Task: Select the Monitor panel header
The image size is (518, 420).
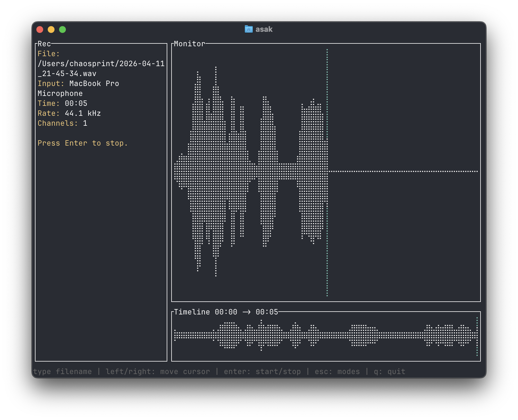Action: click(x=189, y=44)
